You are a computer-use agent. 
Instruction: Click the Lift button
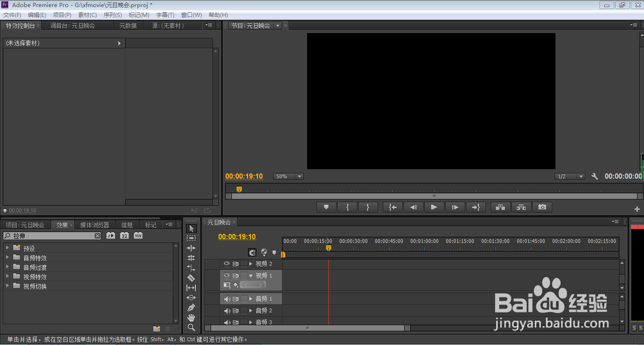tap(500, 207)
